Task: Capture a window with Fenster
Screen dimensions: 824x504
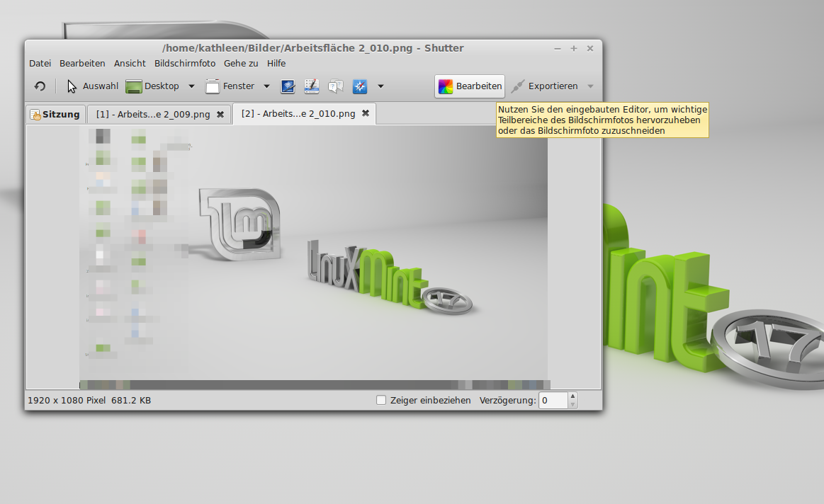Action: (230, 86)
